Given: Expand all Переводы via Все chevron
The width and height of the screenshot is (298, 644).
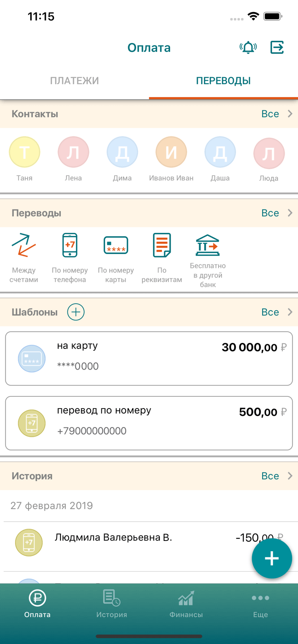Looking at the screenshot, I should tap(277, 213).
